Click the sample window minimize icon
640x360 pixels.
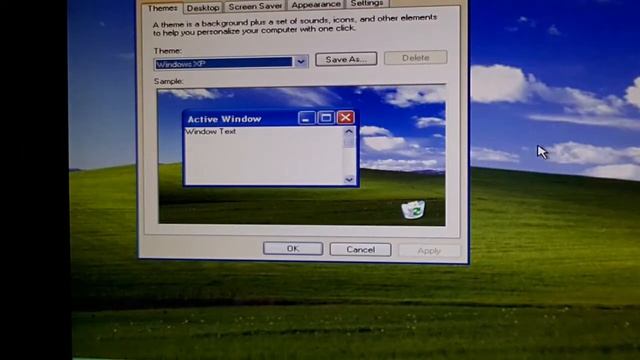(x=307, y=118)
